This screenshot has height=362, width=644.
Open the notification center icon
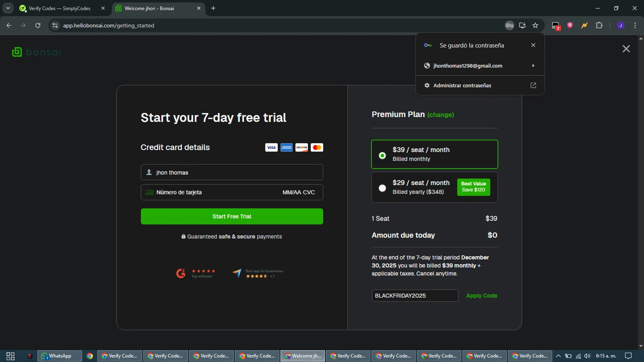[628, 356]
